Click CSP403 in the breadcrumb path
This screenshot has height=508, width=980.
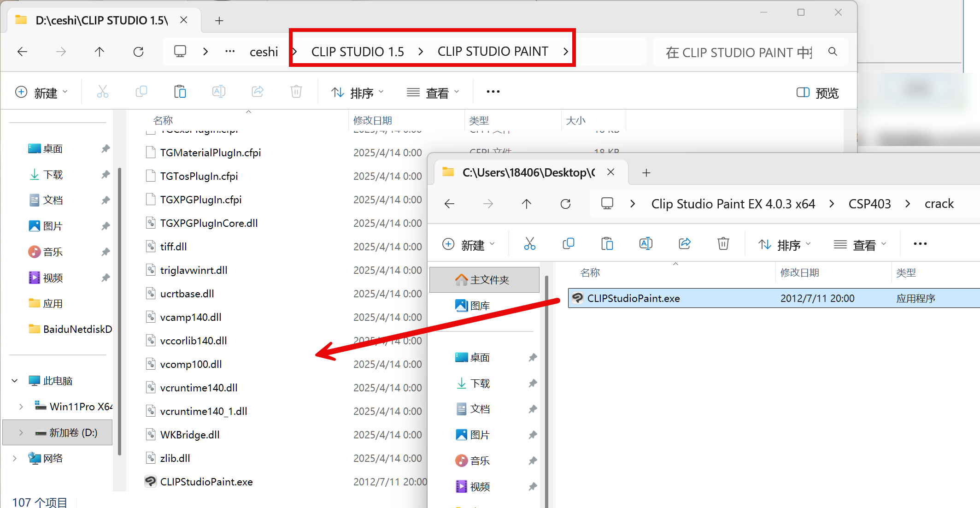click(869, 204)
